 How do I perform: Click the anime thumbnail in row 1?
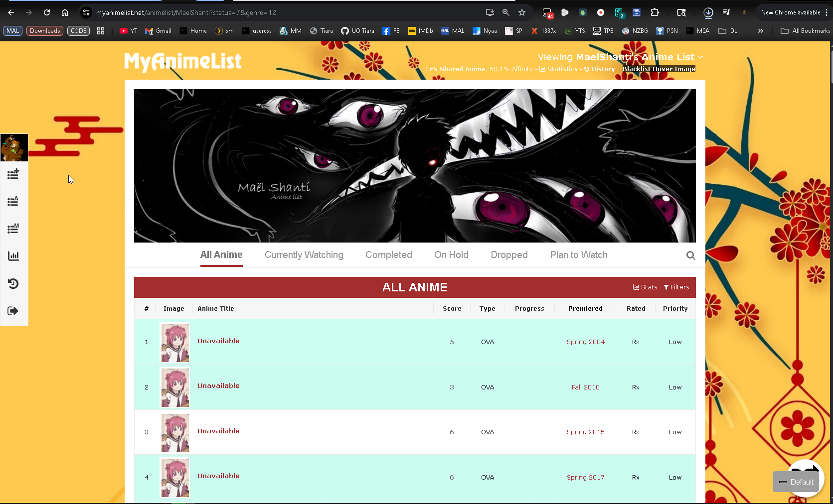click(x=175, y=343)
